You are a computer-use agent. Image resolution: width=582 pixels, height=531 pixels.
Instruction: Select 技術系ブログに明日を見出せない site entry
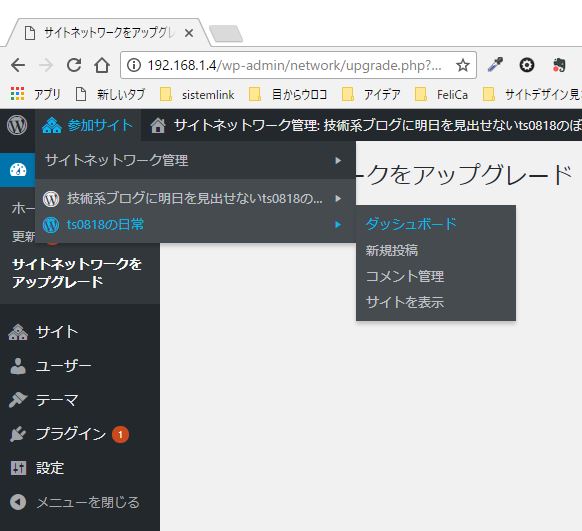point(195,199)
